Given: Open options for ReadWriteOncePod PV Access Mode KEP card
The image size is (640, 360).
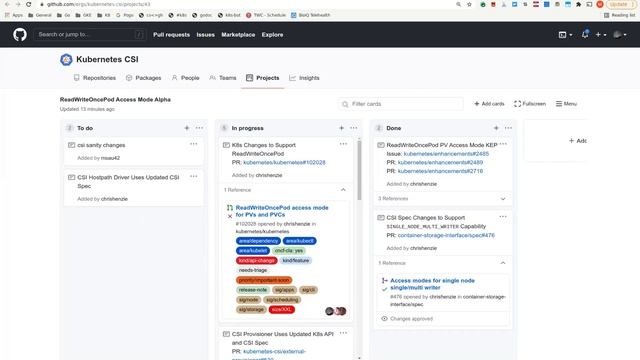Looking at the screenshot, I should pos(503,144).
